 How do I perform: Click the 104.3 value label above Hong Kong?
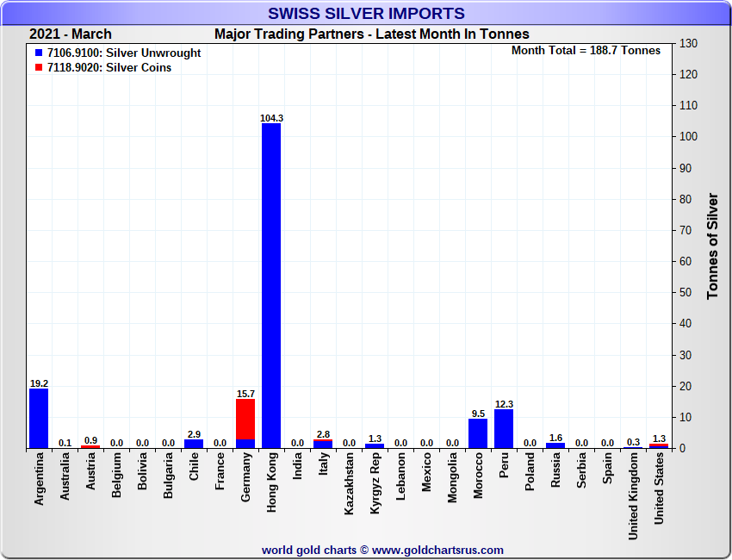point(271,118)
